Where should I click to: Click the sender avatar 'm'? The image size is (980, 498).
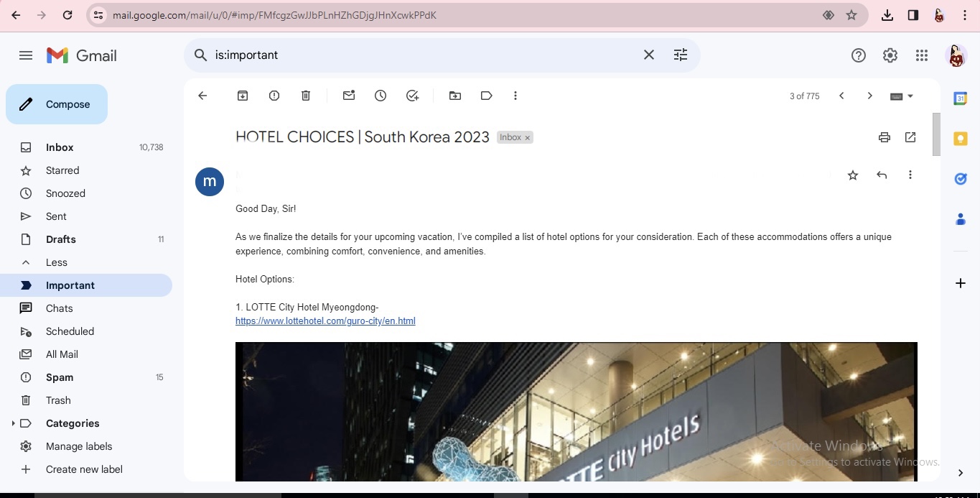pyautogui.click(x=210, y=182)
